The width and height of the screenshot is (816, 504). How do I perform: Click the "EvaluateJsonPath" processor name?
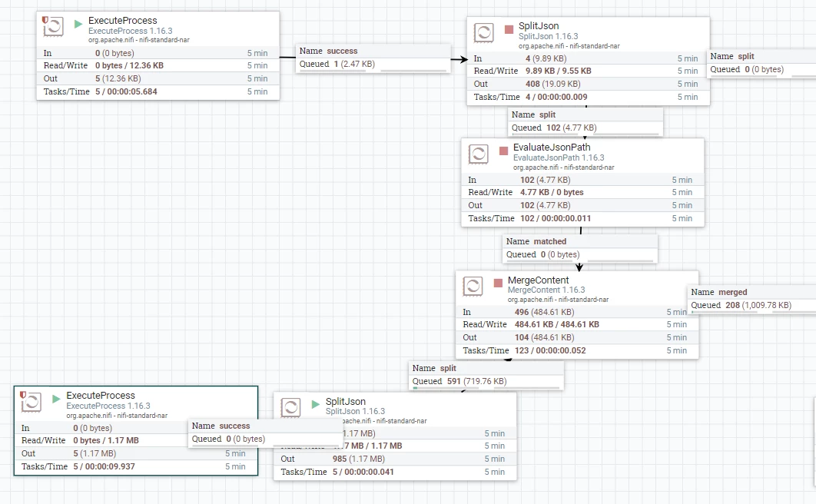(552, 148)
